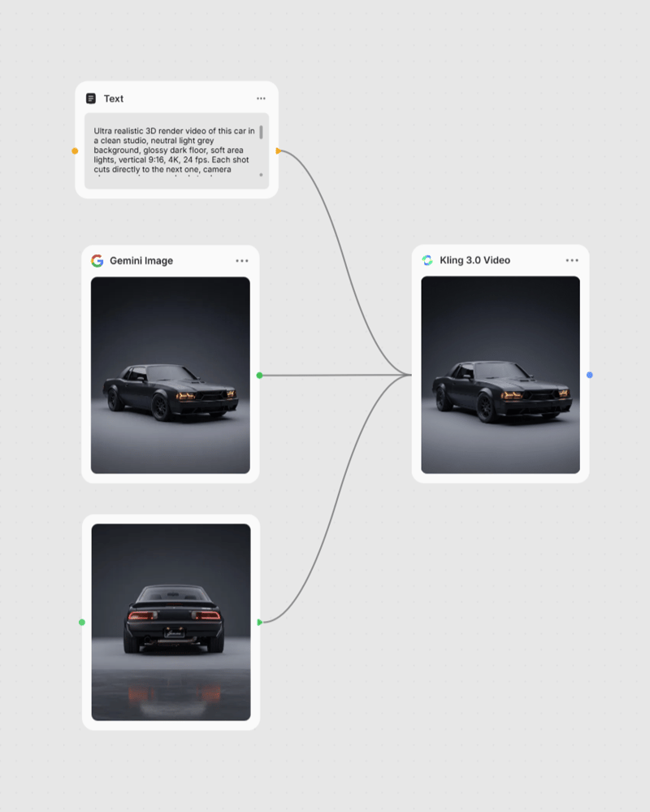Image resolution: width=650 pixels, height=812 pixels.
Task: Select the Kling 3.0 Video preview thumbnail
Action: click(x=500, y=375)
